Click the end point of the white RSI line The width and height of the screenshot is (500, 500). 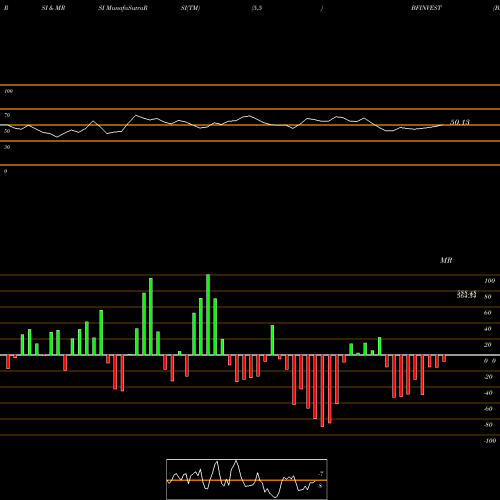click(x=443, y=125)
